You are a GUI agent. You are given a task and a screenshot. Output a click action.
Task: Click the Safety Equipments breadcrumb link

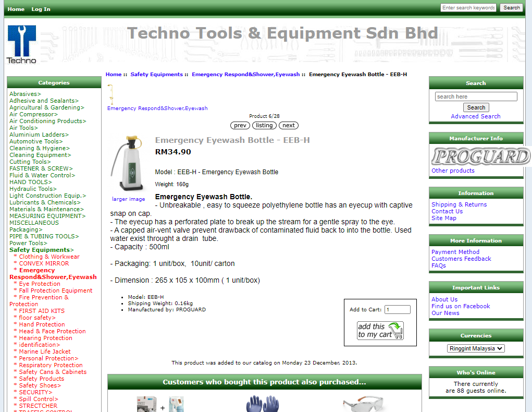click(156, 75)
